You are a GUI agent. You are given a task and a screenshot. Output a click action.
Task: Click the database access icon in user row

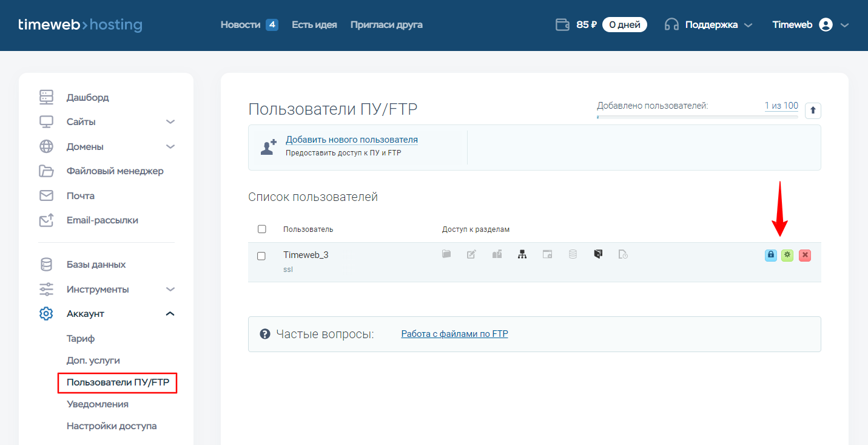pos(573,255)
